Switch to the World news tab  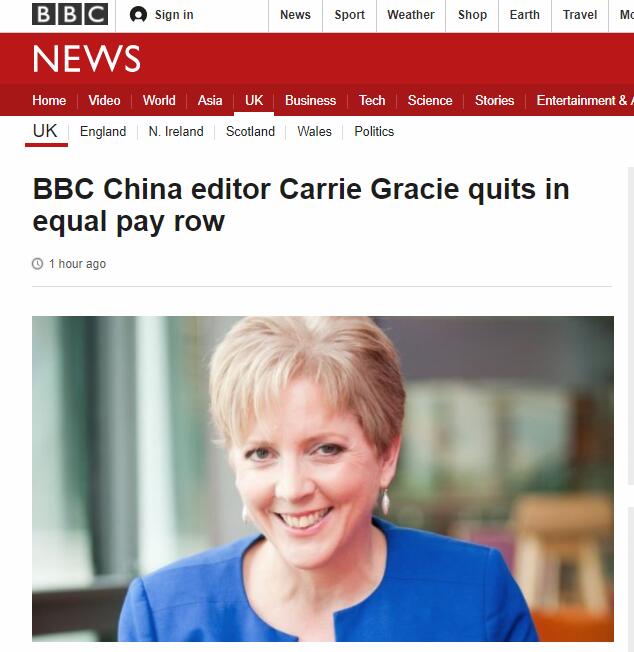(x=159, y=100)
